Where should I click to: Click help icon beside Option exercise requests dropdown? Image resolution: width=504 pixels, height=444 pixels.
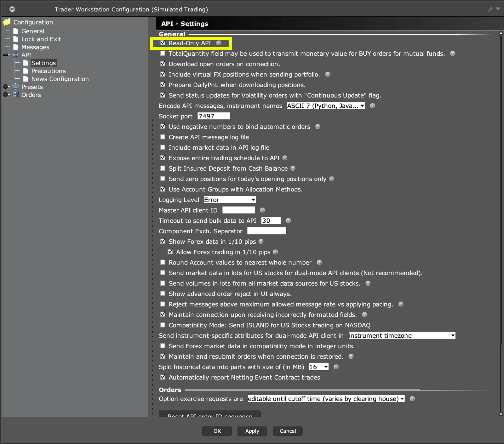412,399
